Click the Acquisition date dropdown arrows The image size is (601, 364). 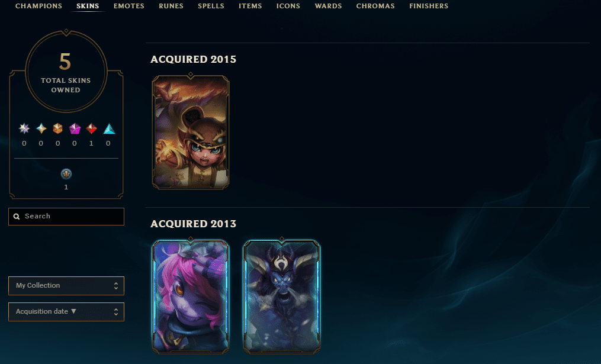click(x=115, y=312)
